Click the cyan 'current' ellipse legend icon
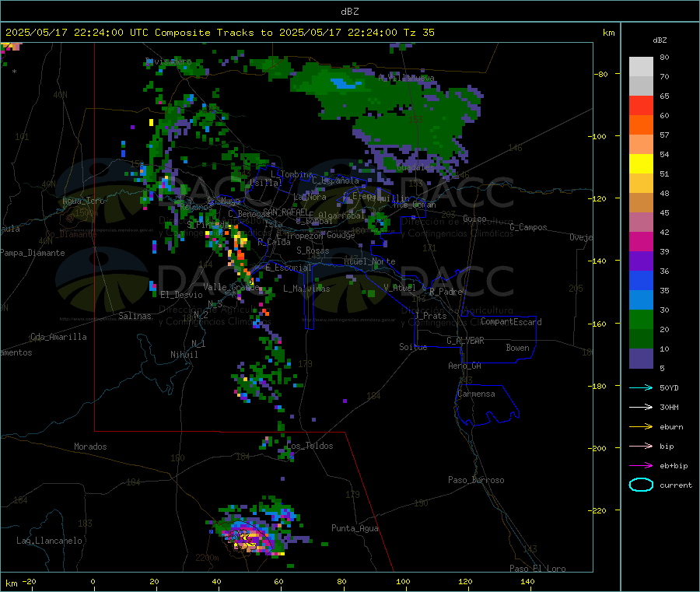 (x=641, y=485)
